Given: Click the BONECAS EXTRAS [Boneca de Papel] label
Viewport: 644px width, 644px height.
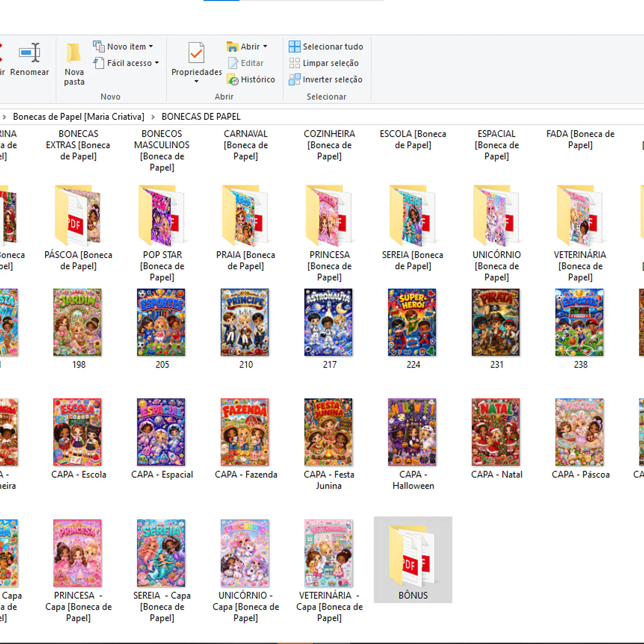Looking at the screenshot, I should coord(78,145).
